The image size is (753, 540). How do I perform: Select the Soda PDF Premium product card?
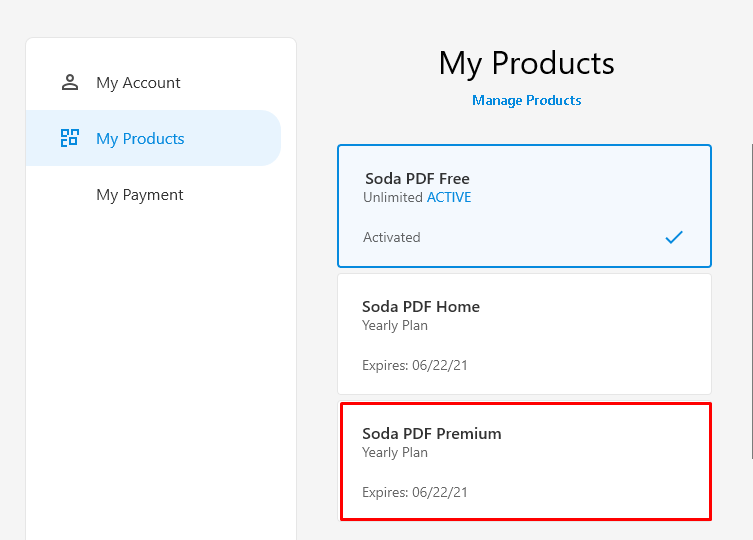coord(525,461)
